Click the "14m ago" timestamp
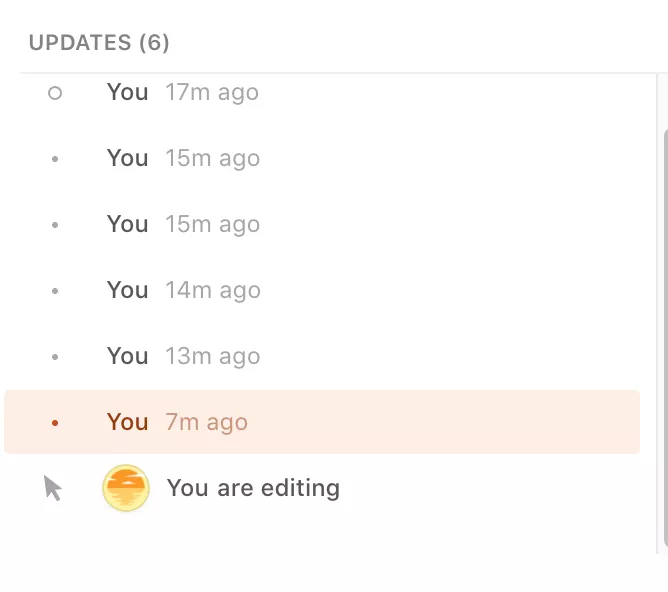This screenshot has width=668, height=592. 212,291
